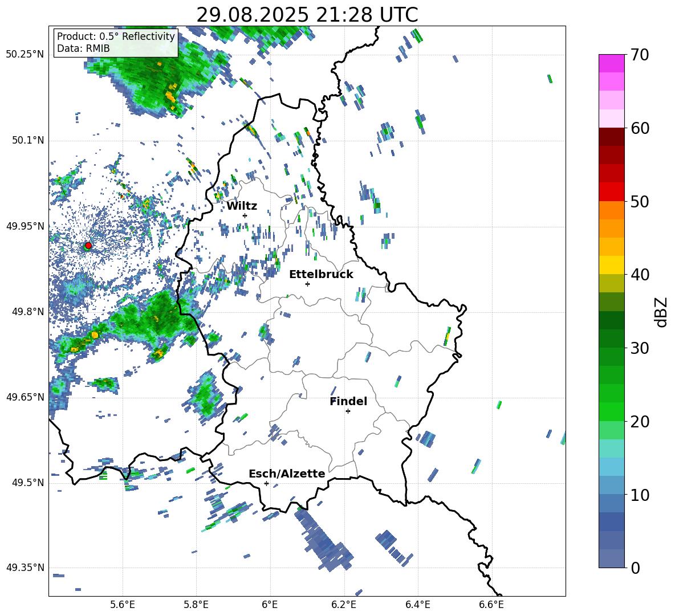Click the Wiltz city label
The width and height of the screenshot is (675, 616).
tap(242, 206)
